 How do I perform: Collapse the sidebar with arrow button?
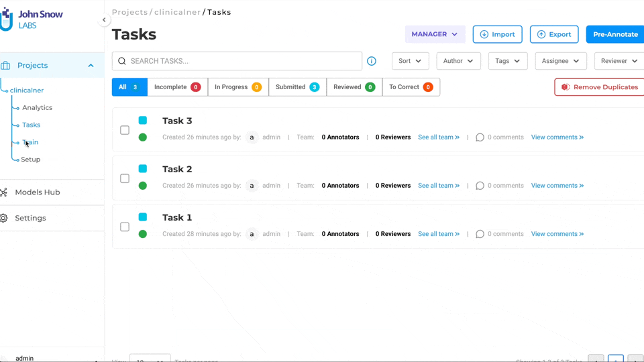pyautogui.click(x=104, y=19)
